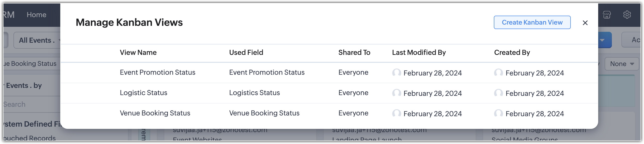644x144 pixels.
Task: Open the Venue Booking Status view
Action: pos(155,113)
